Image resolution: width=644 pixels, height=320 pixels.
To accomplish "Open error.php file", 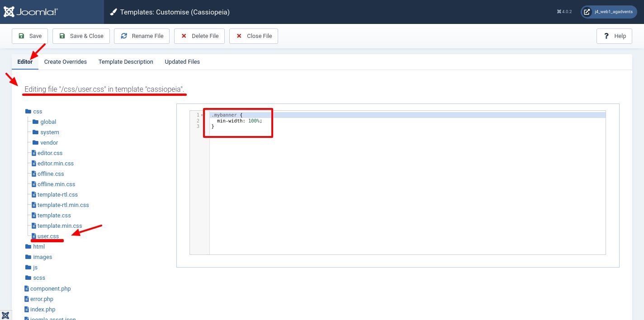I will coord(42,299).
